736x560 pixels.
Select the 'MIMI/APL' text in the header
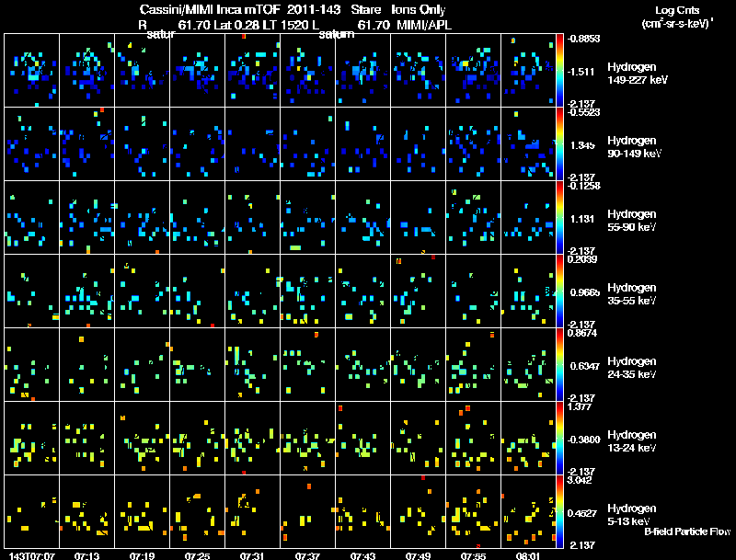click(424, 25)
